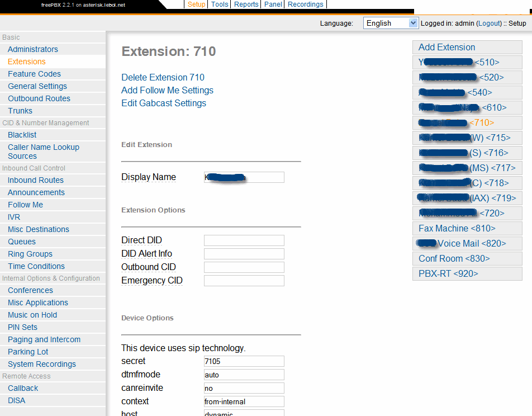Open Ring Groups page
The image size is (532, 416).
[x=30, y=254]
